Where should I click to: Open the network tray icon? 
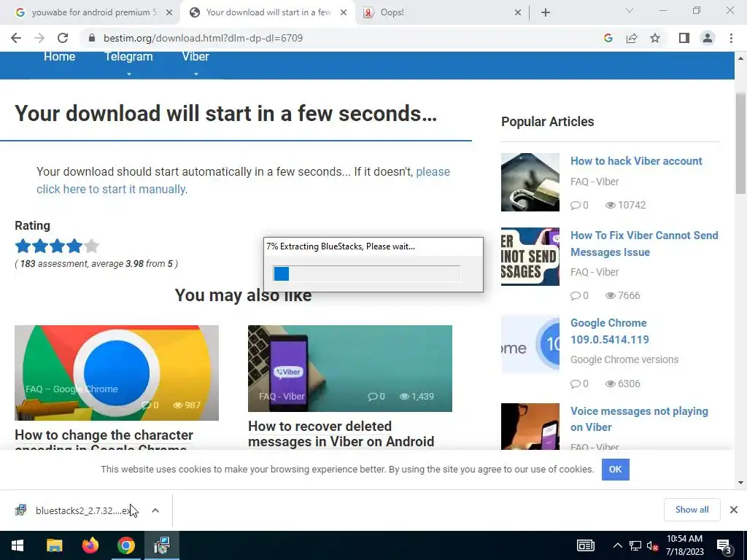(x=635, y=545)
